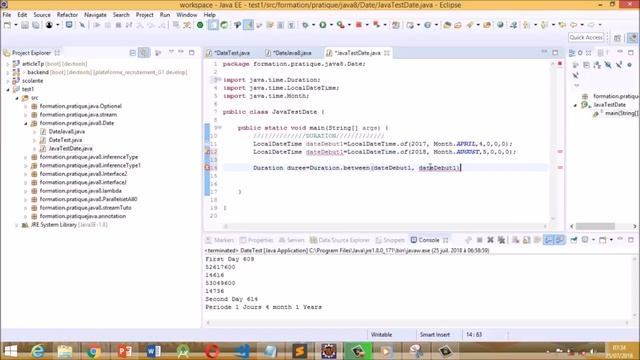This screenshot has width=640, height=360.
Task: Open the Open Console dropdown arrow
Action: point(611,240)
